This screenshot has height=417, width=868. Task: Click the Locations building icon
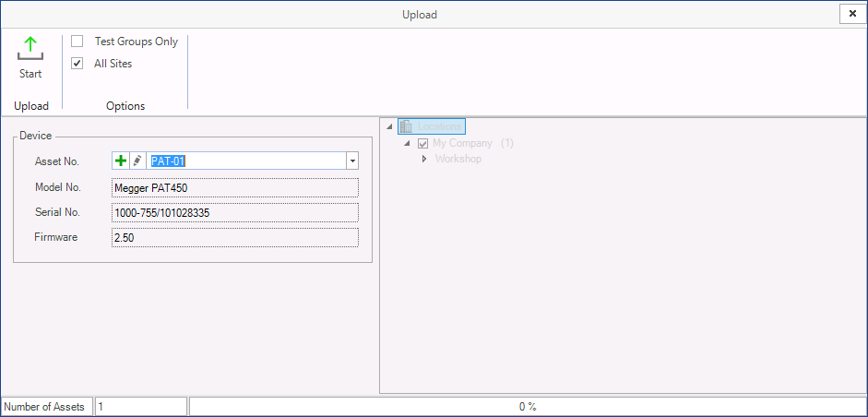(406, 126)
